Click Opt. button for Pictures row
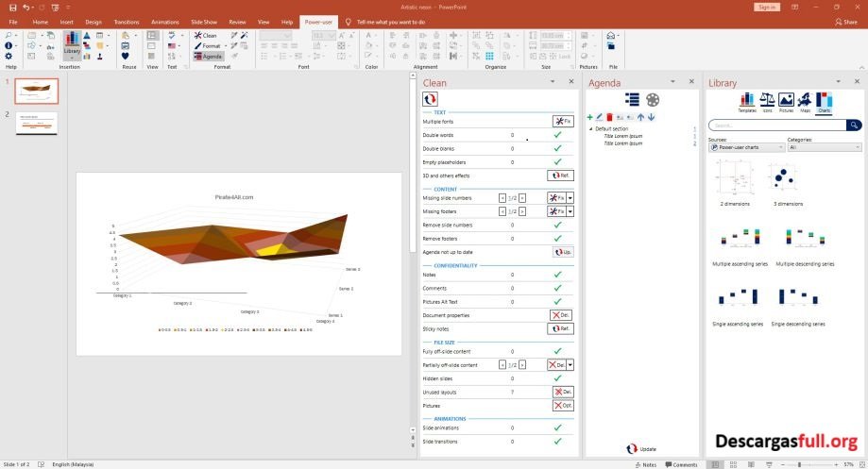Image resolution: width=868 pixels, height=469 pixels. (563, 406)
